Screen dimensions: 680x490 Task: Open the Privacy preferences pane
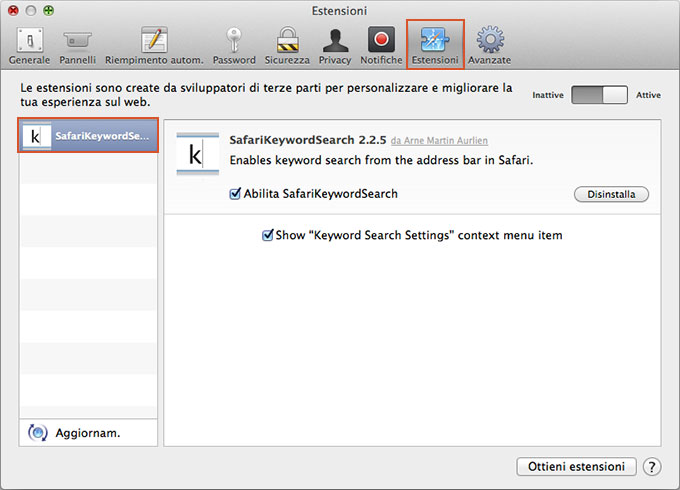tap(335, 46)
